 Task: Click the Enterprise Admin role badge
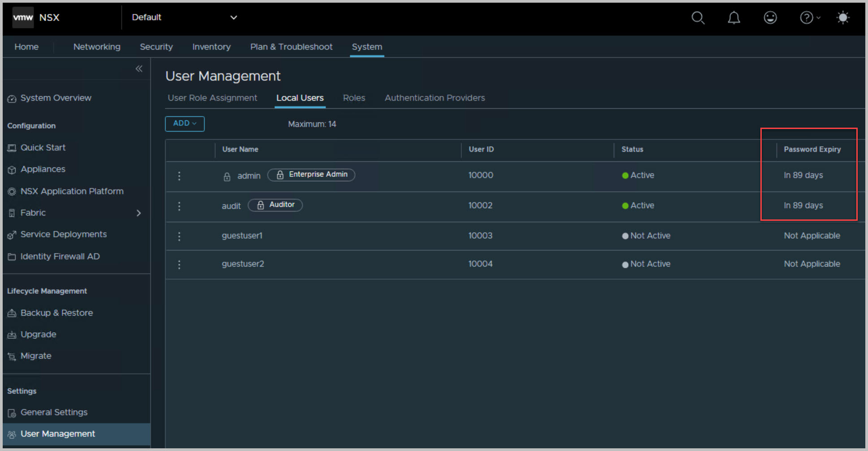[312, 175]
